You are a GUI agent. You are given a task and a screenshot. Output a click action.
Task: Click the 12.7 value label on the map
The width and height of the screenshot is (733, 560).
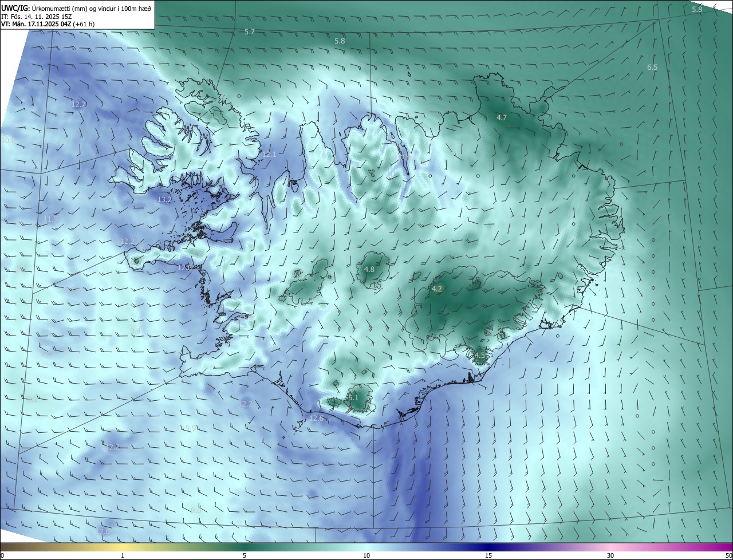(x=79, y=105)
